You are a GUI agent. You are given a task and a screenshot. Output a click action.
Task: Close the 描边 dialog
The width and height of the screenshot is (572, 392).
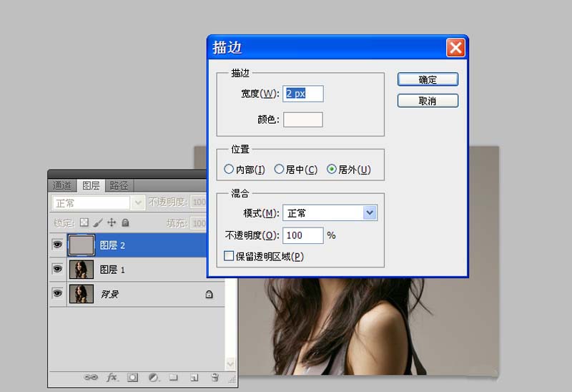[455, 47]
